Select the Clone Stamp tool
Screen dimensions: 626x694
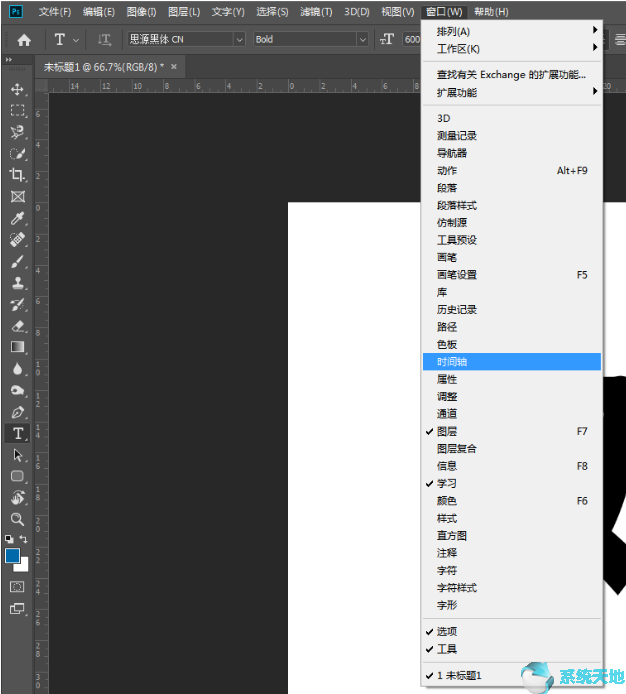[17, 282]
